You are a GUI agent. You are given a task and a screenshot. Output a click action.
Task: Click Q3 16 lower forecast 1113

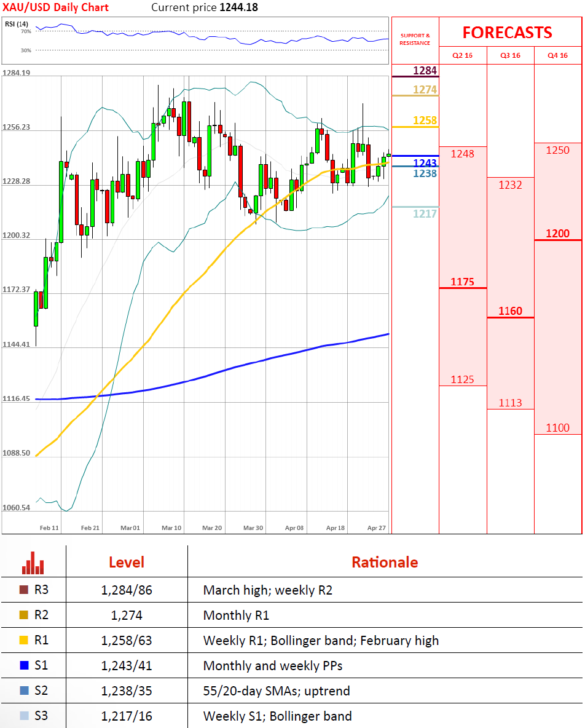click(x=510, y=403)
